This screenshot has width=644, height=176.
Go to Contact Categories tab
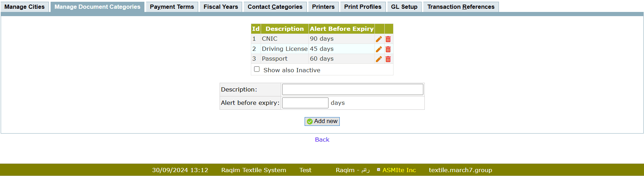275,7
